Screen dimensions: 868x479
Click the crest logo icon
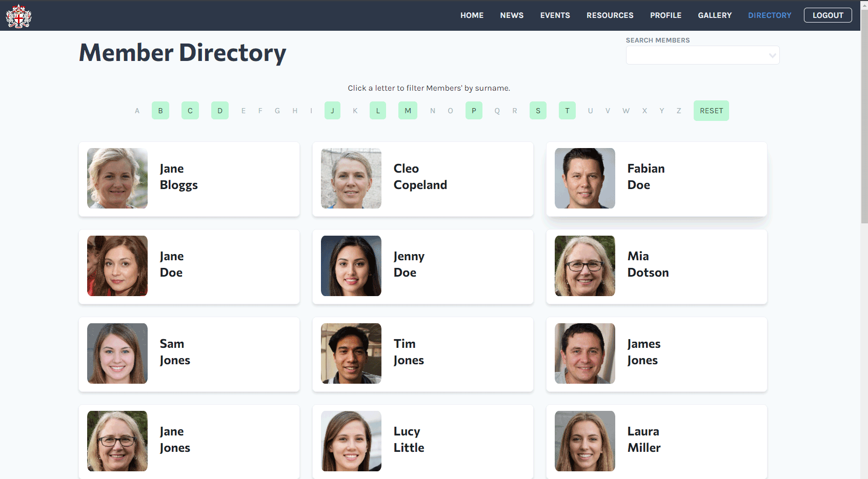point(18,15)
